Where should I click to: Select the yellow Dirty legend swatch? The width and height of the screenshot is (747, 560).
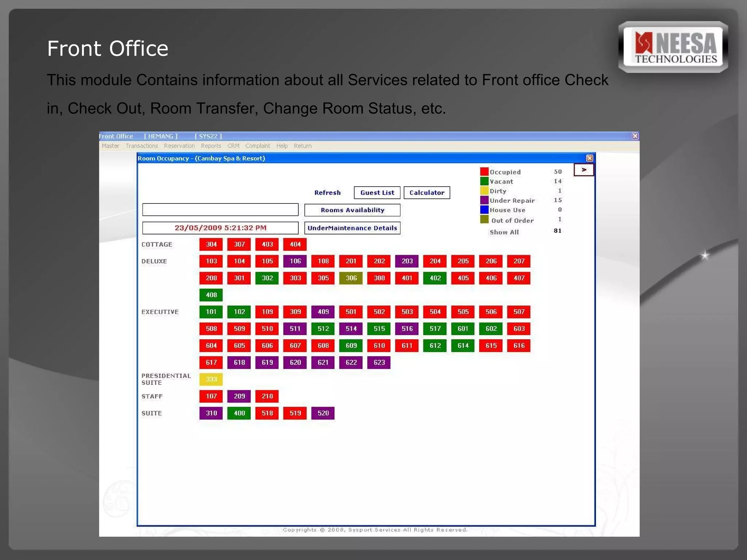coord(484,190)
